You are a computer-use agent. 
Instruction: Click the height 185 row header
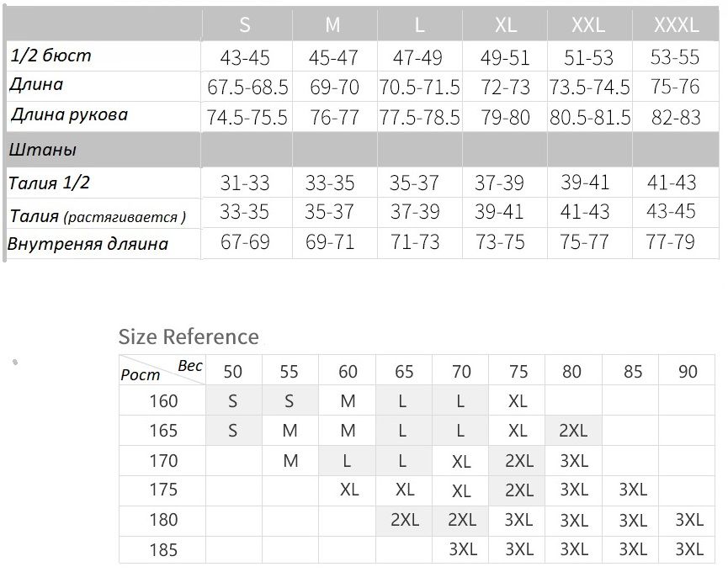coord(163,550)
